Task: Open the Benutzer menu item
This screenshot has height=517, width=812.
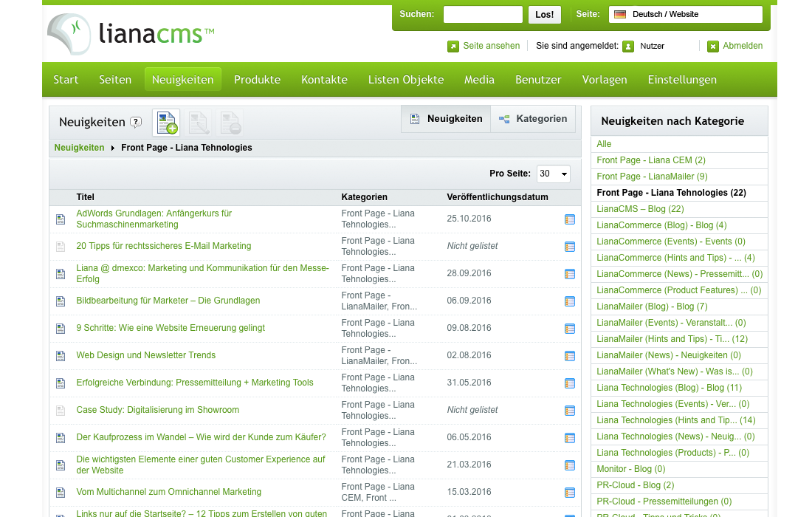Action: coord(538,80)
